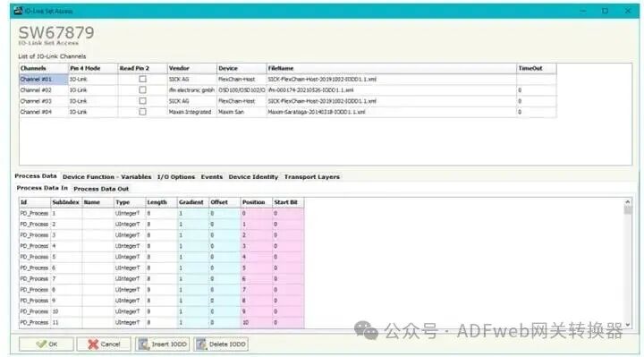
Task: Click the SICK-FlexChain-Host file name for Channel #01
Action: 392,79
